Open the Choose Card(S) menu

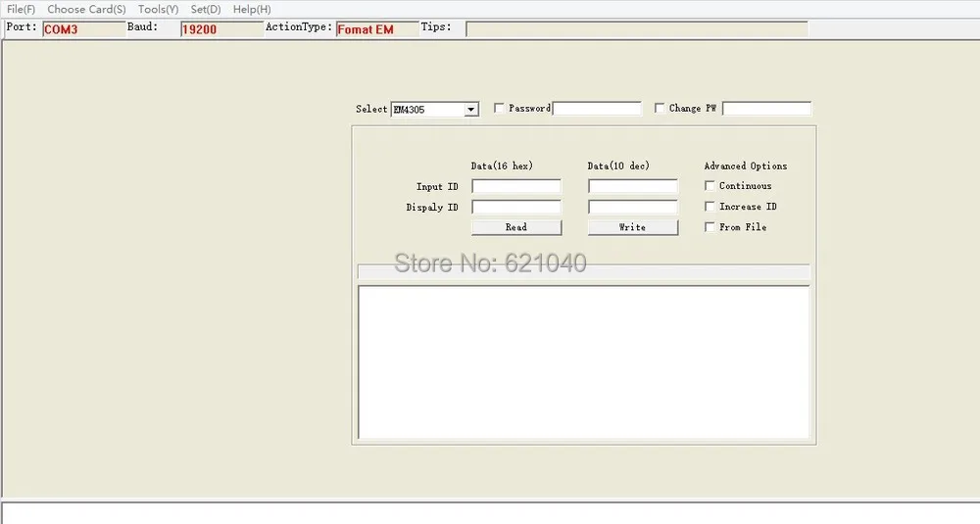tap(86, 10)
